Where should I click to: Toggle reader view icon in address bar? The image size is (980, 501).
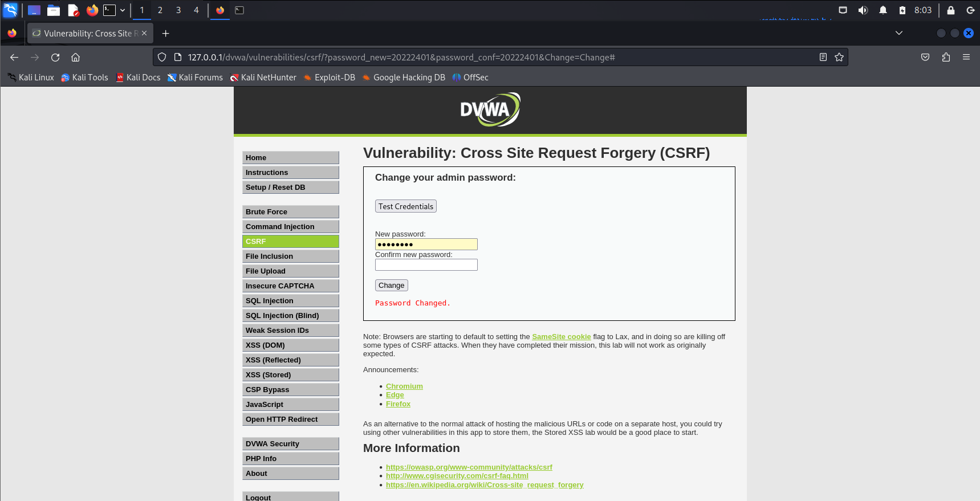[x=823, y=57]
